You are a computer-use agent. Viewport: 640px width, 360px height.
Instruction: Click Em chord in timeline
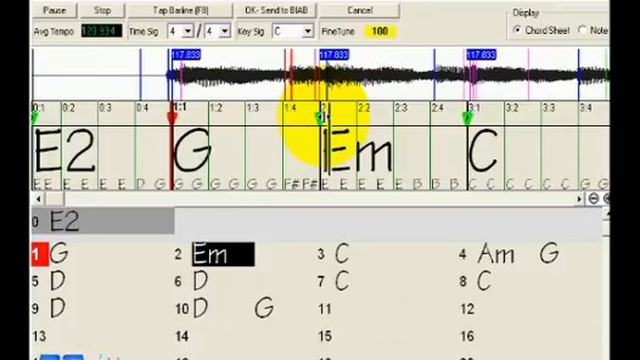tap(358, 150)
